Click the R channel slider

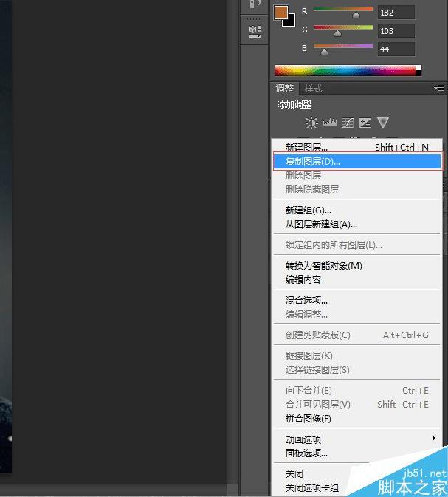343,9
